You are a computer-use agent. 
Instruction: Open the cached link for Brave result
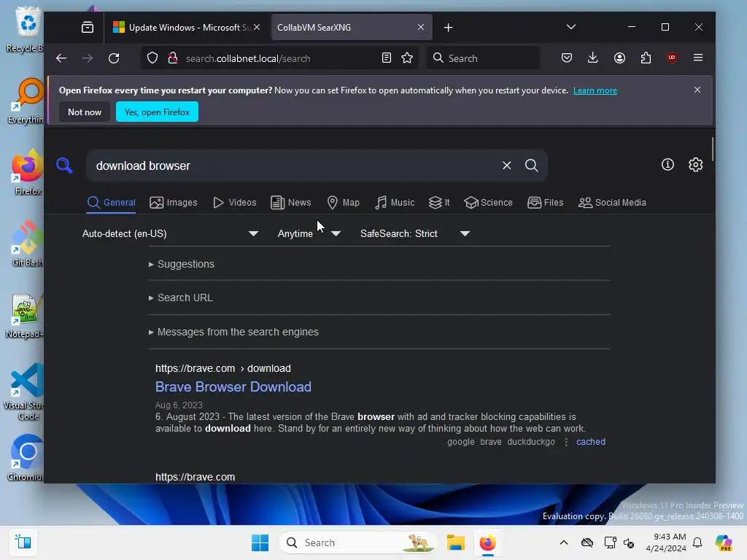click(x=591, y=441)
